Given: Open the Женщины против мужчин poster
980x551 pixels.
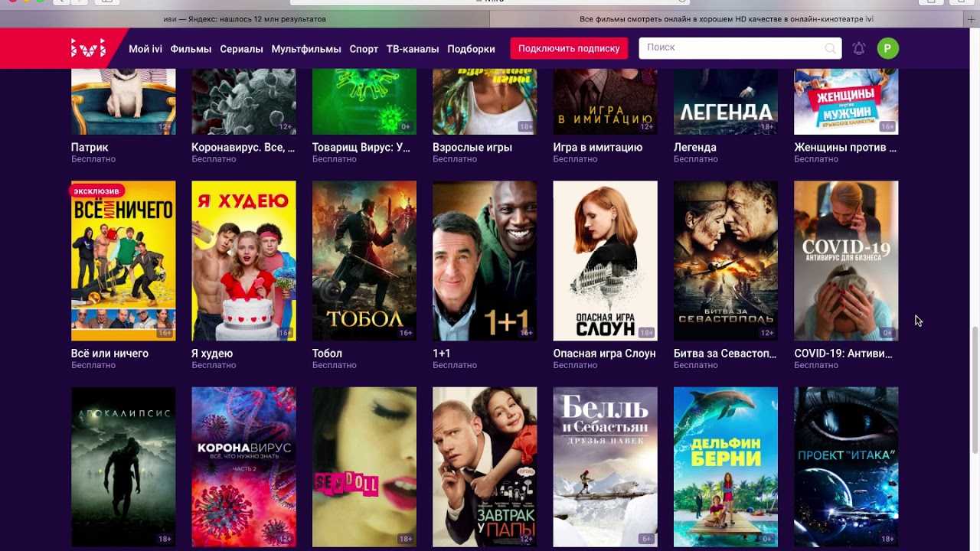Looking at the screenshot, I should coord(846,101).
